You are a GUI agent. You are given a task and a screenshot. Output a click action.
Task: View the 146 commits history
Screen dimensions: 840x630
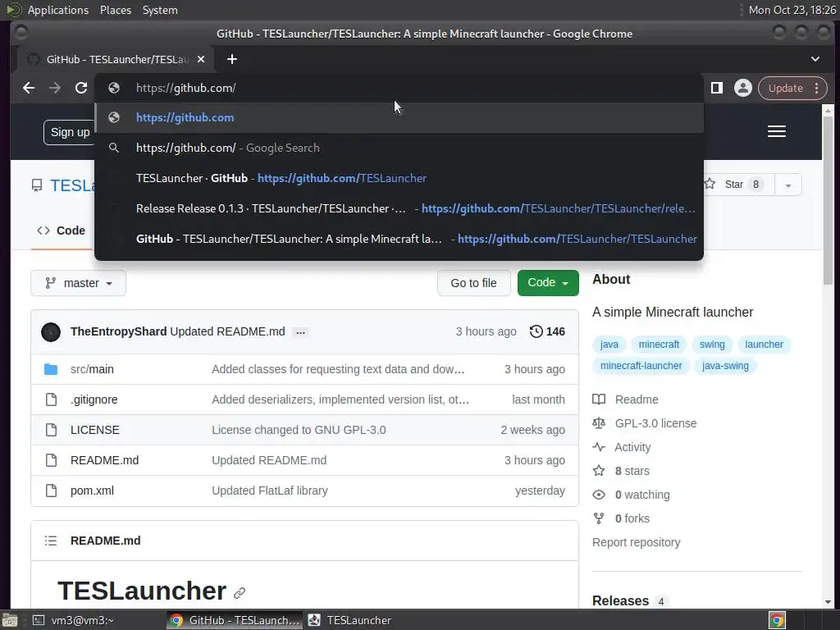pos(547,331)
